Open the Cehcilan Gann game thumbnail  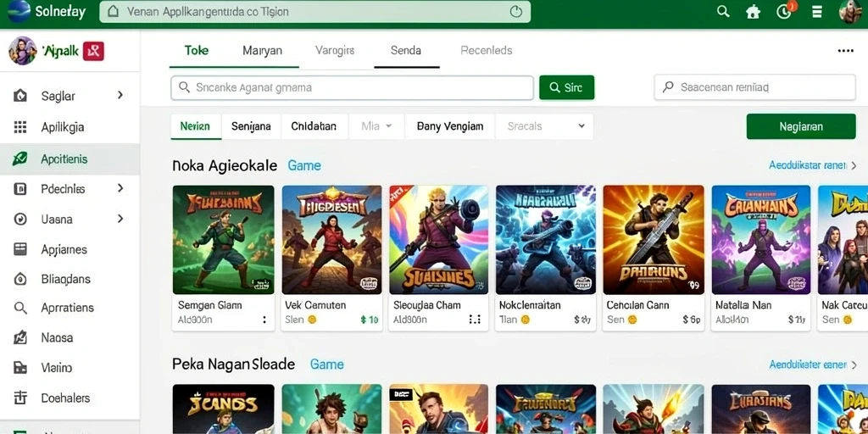pyautogui.click(x=654, y=240)
